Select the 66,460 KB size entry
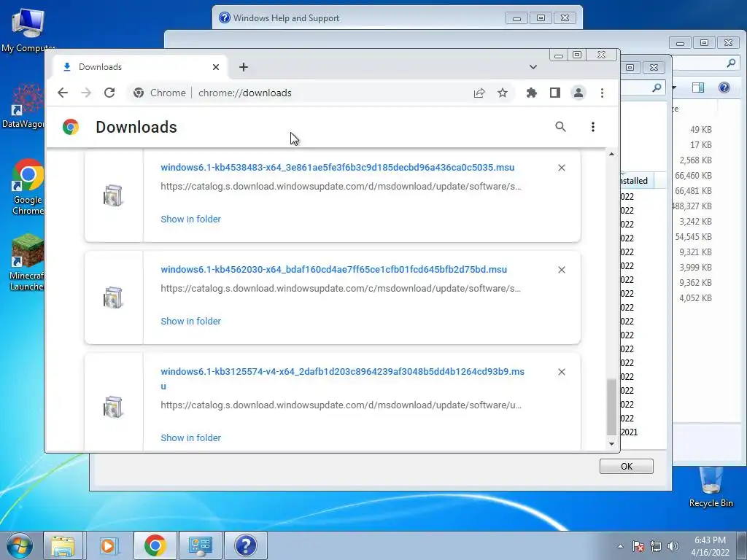Screen dimensions: 747x560 point(693,176)
